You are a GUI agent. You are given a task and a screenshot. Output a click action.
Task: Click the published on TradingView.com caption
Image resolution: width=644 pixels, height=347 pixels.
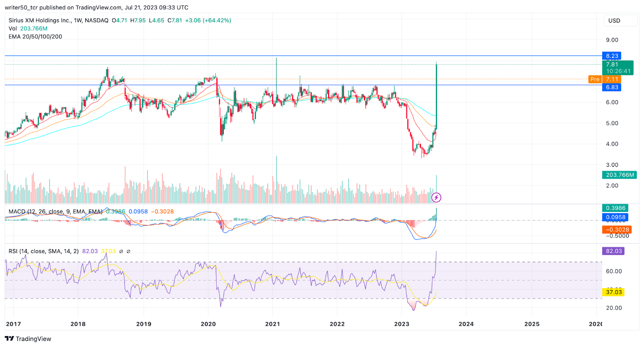click(x=96, y=8)
